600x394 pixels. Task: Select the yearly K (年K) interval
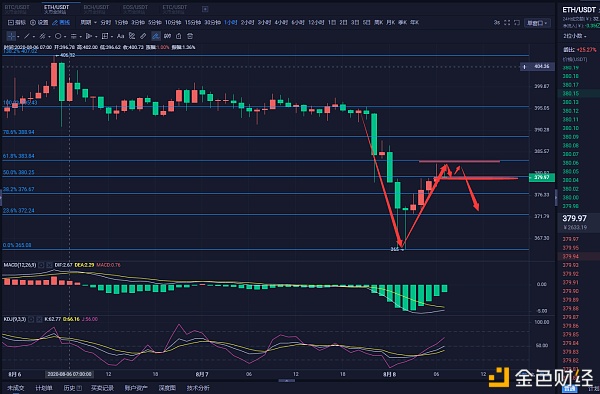click(x=414, y=23)
